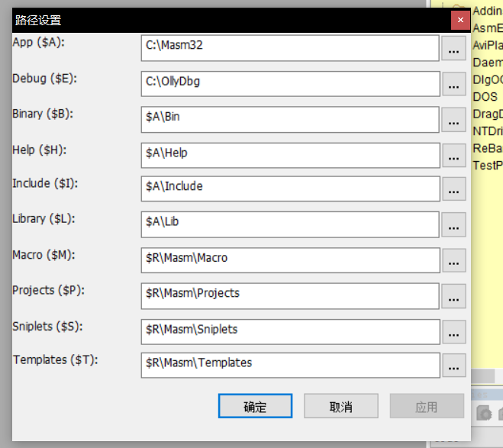The image size is (503, 448).
Task: Click the browse button for App path
Action: click(x=454, y=50)
